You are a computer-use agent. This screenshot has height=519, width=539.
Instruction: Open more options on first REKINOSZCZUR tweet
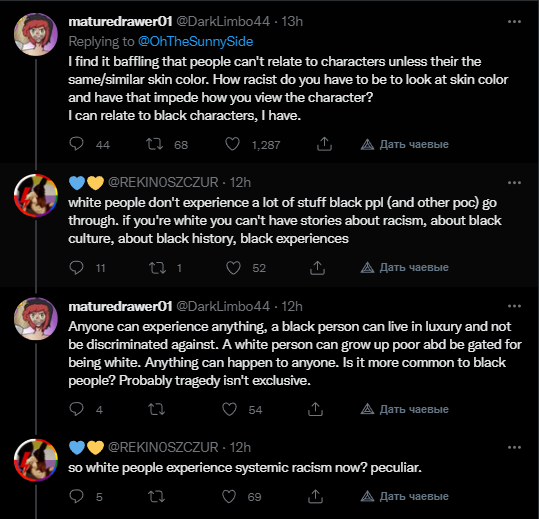click(514, 183)
